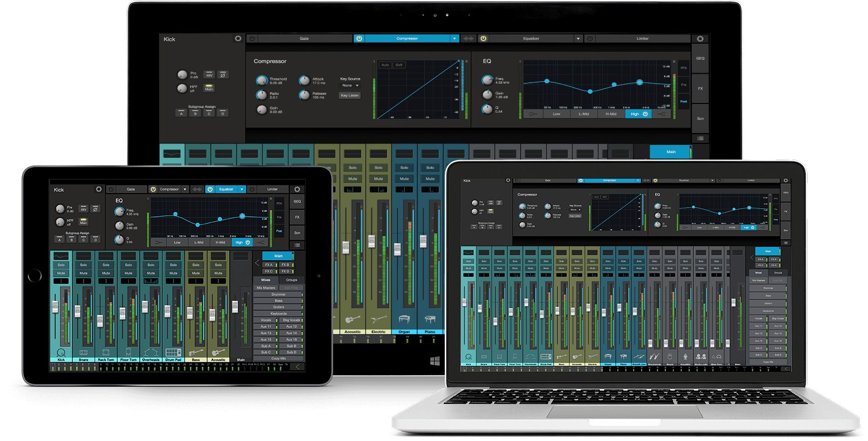
Task: Select H-Mid EQ band on tablet
Action: tap(221, 243)
